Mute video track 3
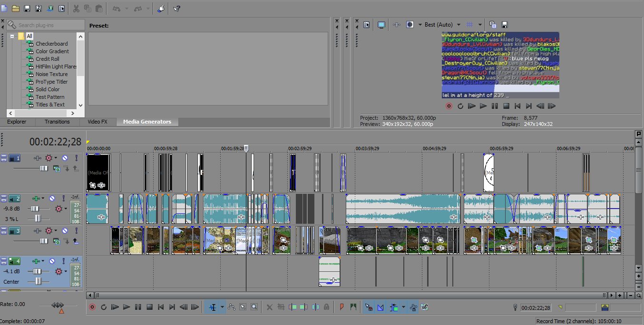This screenshot has height=325, width=644. (x=65, y=230)
